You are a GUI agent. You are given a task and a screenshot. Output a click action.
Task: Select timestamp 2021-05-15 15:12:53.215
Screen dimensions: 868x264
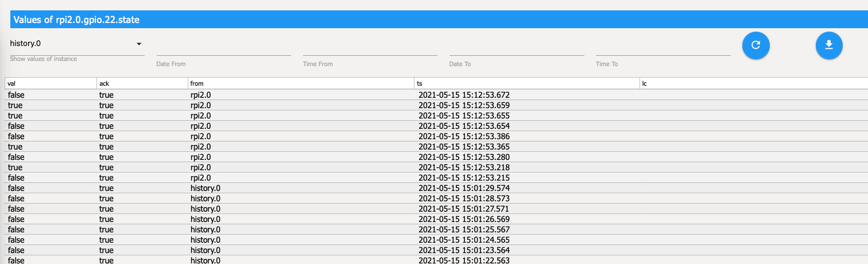pos(464,178)
